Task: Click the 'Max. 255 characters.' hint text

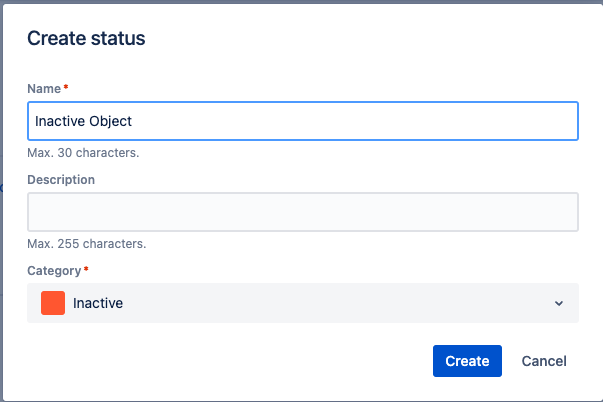Action: click(x=86, y=243)
